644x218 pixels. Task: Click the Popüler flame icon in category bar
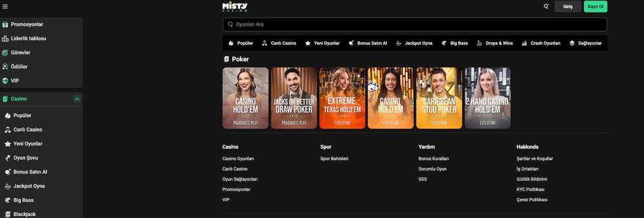pyautogui.click(x=231, y=43)
